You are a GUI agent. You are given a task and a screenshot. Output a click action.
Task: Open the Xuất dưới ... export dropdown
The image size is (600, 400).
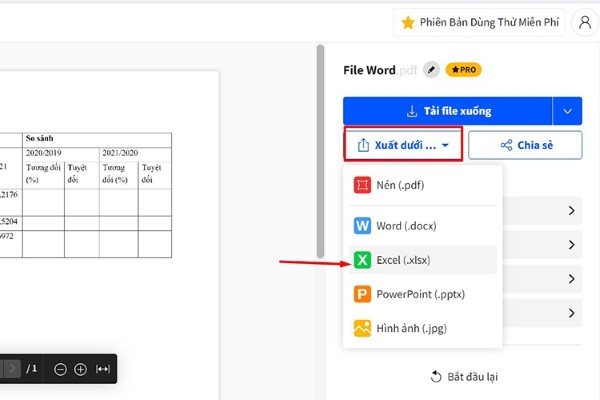403,145
